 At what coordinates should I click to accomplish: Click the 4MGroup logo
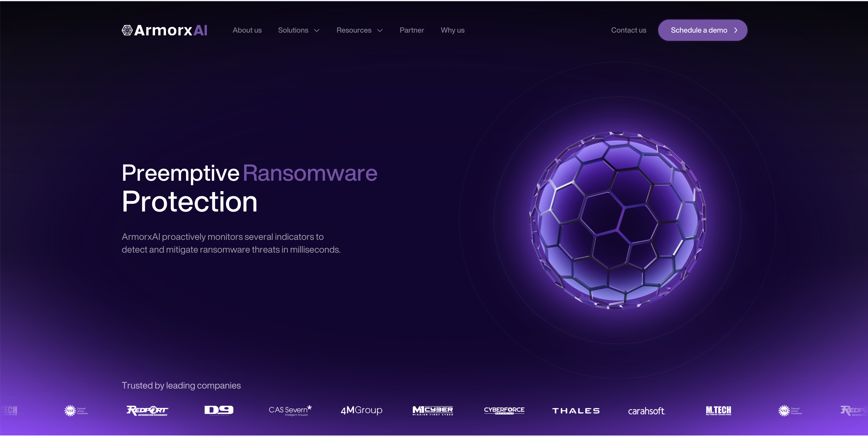pos(361,410)
